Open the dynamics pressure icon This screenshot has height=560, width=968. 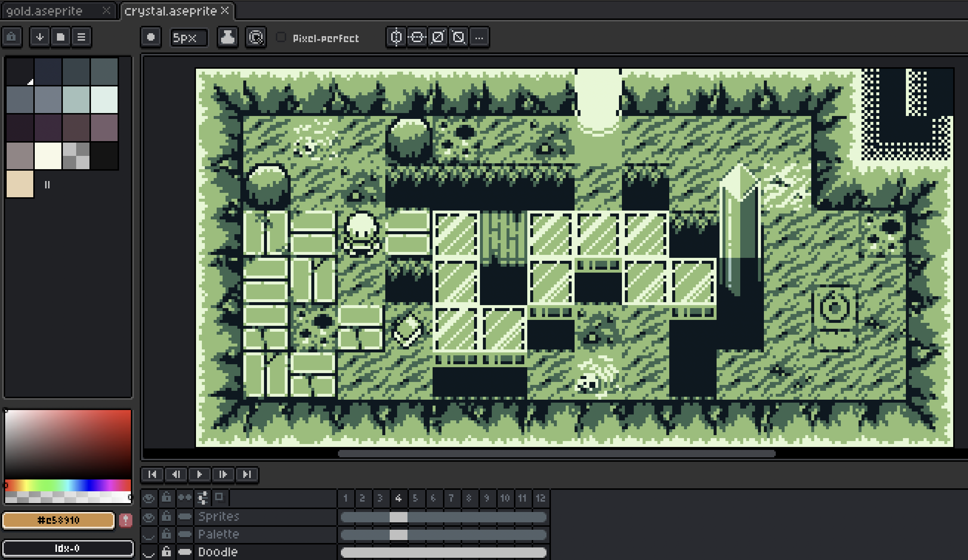pyautogui.click(x=255, y=37)
